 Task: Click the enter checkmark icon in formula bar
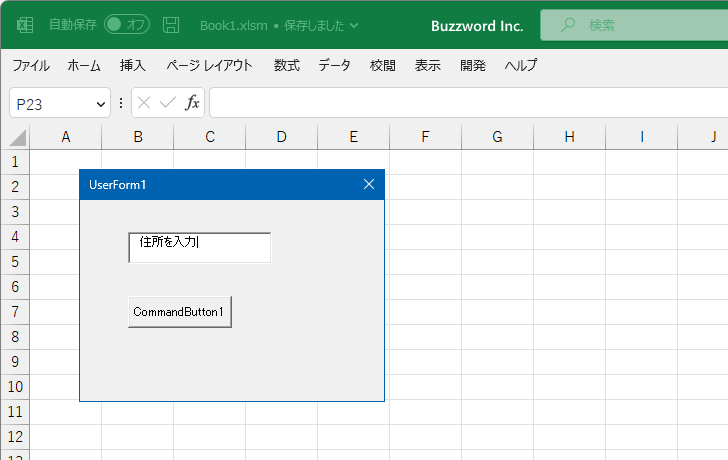point(168,103)
